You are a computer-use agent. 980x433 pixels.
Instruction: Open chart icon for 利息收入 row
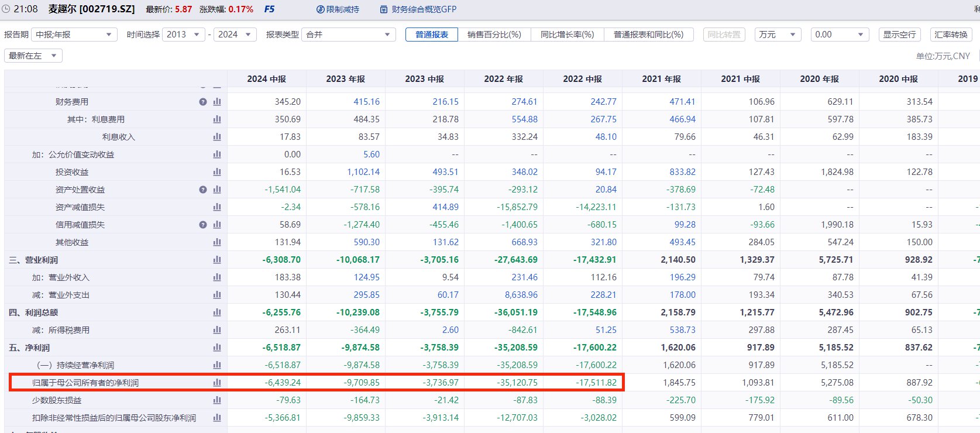coord(217,137)
